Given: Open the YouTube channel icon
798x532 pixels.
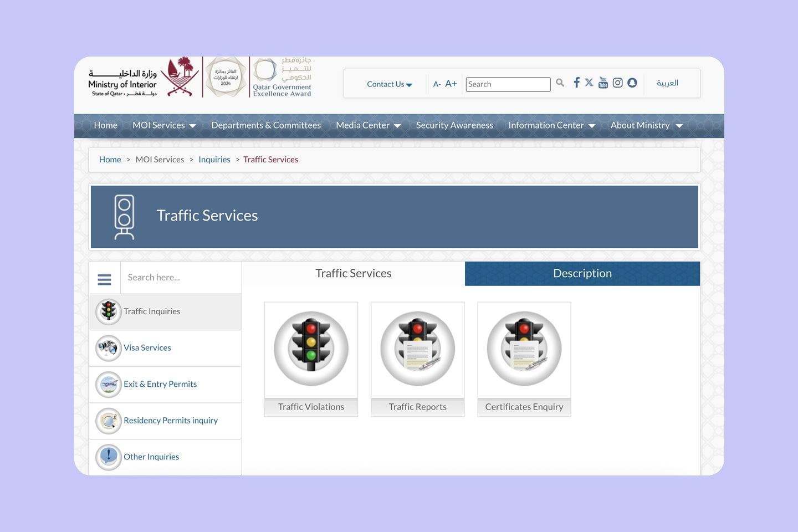Looking at the screenshot, I should coord(603,83).
